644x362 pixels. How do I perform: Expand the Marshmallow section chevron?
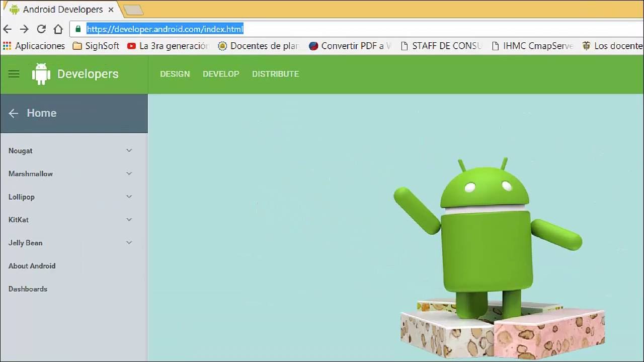tap(129, 173)
